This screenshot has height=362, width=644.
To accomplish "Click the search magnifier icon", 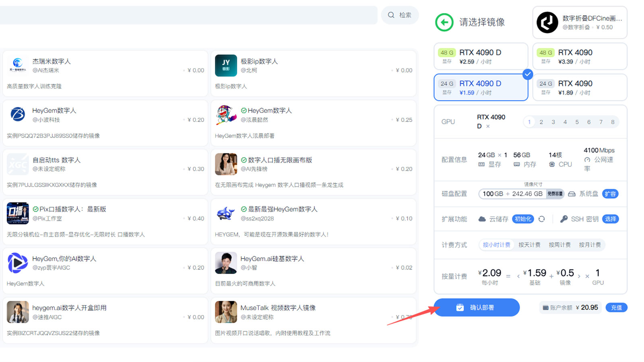I will pyautogui.click(x=391, y=15).
